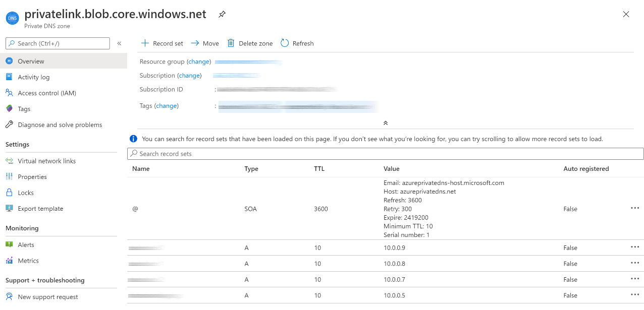Open the more options menu for record 10.0.0.5
Screen dimensions: 644x310
pyautogui.click(x=635, y=295)
